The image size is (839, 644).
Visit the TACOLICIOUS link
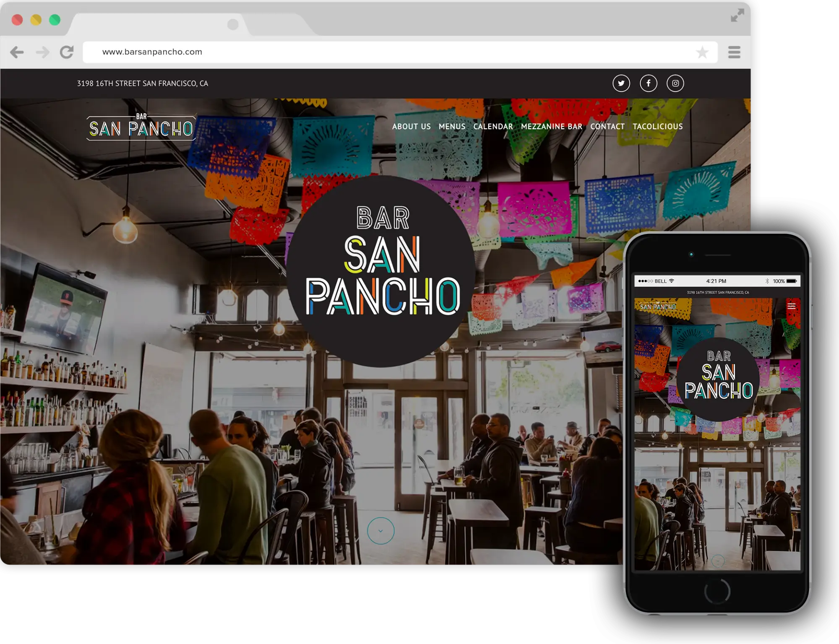[657, 127]
